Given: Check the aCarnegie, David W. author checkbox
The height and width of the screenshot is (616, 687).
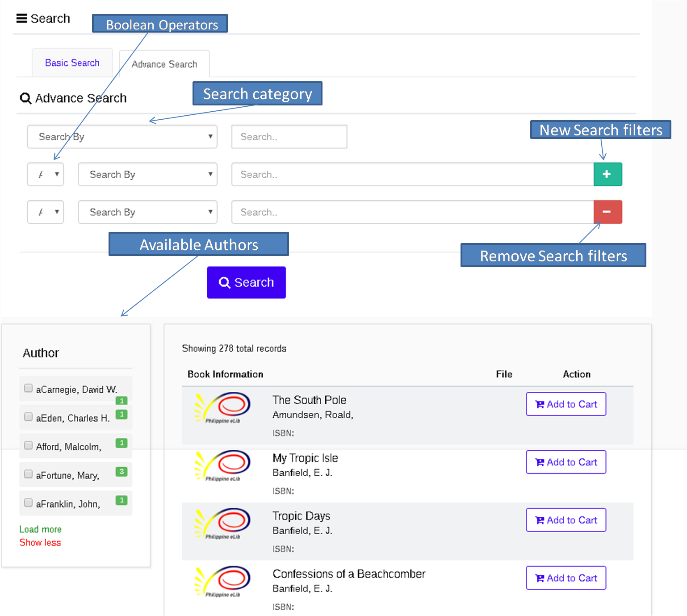Looking at the screenshot, I should [x=29, y=388].
